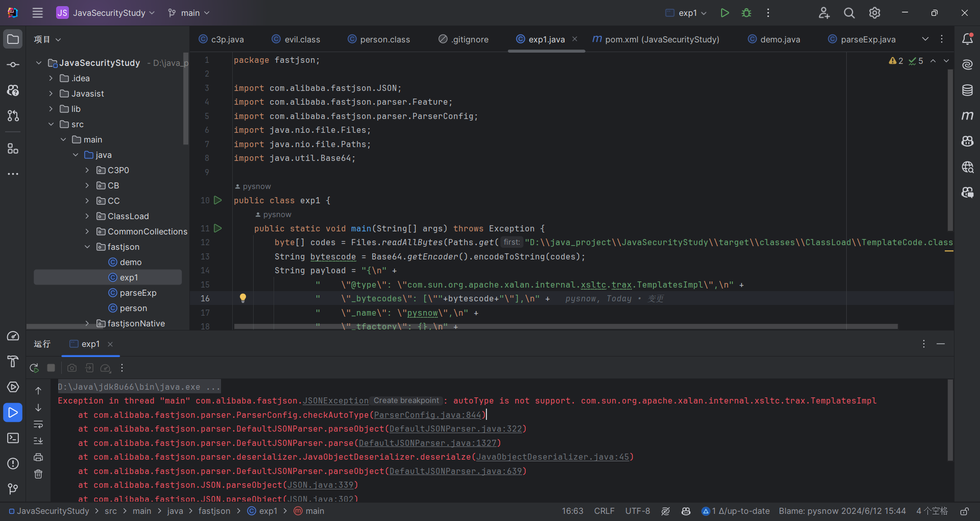The image size is (980, 521).
Task: Show more tool windows ellipsis
Action: [x=13, y=174]
